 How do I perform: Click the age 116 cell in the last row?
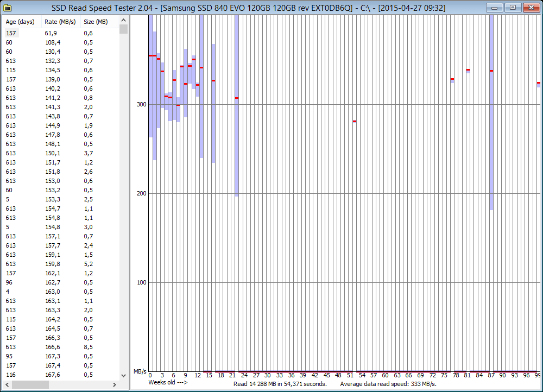[11, 375]
